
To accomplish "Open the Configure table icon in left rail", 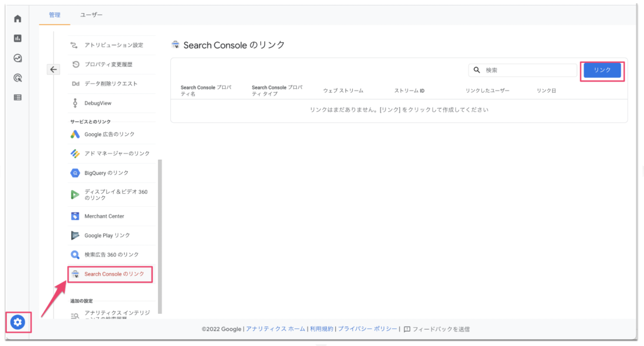I will coord(18,98).
